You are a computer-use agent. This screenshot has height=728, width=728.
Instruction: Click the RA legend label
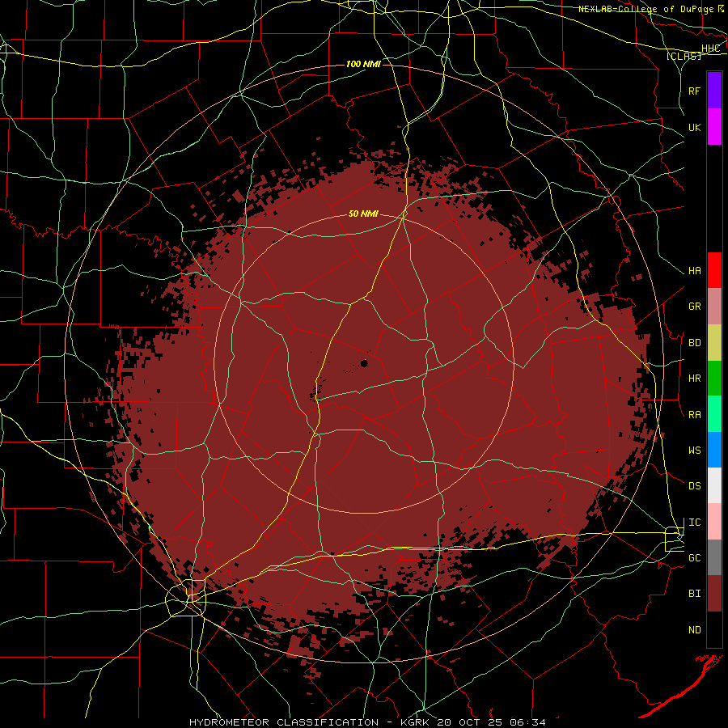point(695,415)
